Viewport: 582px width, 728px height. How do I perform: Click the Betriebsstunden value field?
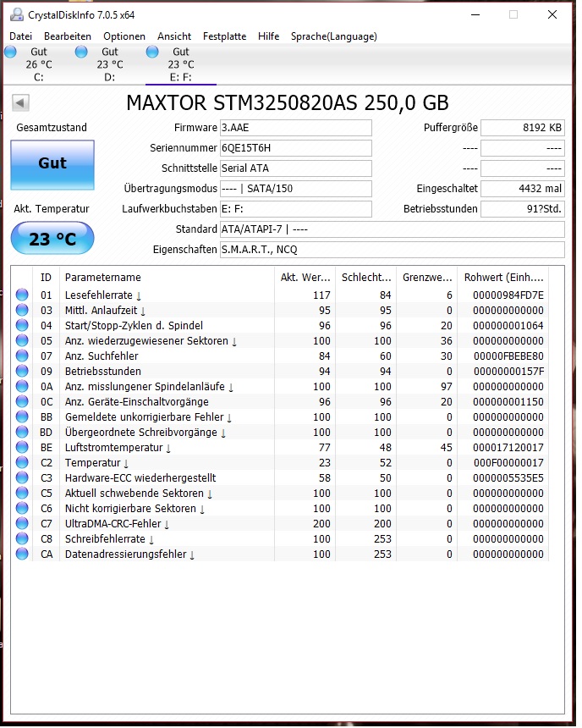[x=523, y=209]
